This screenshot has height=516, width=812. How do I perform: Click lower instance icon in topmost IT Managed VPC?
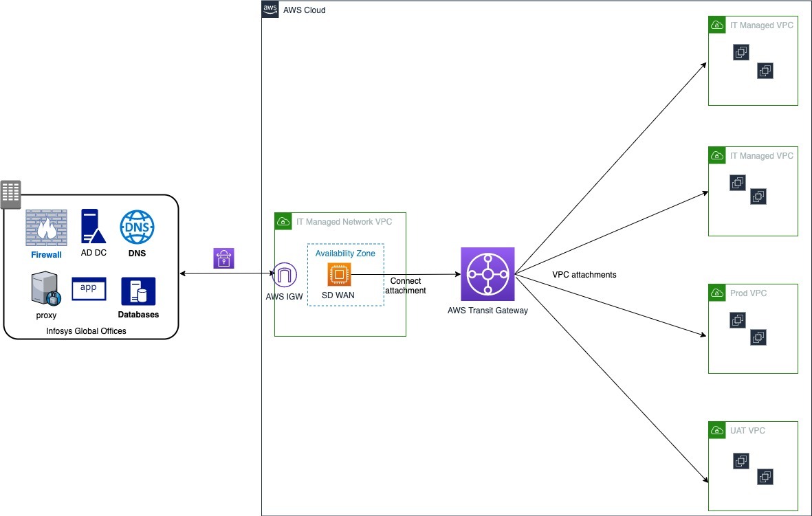coord(765,70)
